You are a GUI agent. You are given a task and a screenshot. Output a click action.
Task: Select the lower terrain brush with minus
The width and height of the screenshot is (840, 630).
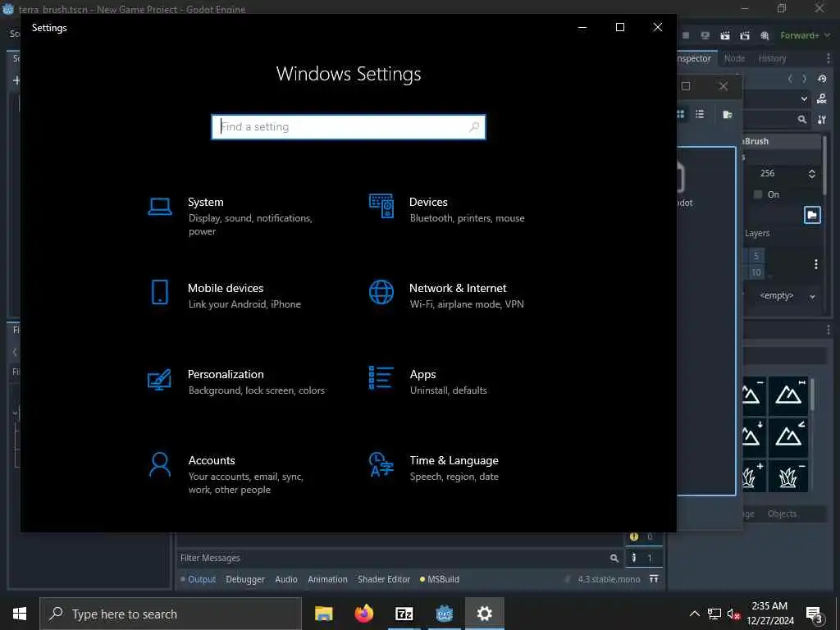tap(755, 396)
